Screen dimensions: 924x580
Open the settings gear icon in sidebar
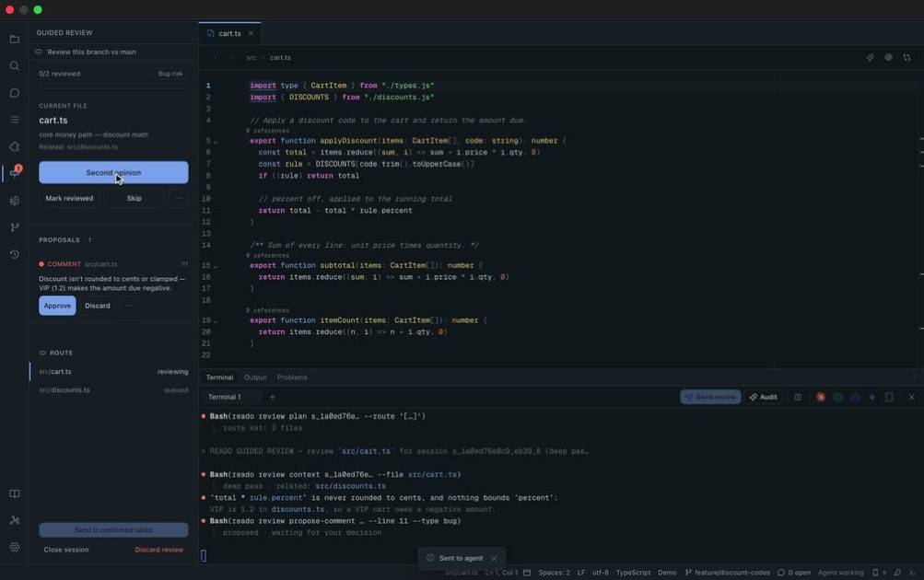(15, 547)
